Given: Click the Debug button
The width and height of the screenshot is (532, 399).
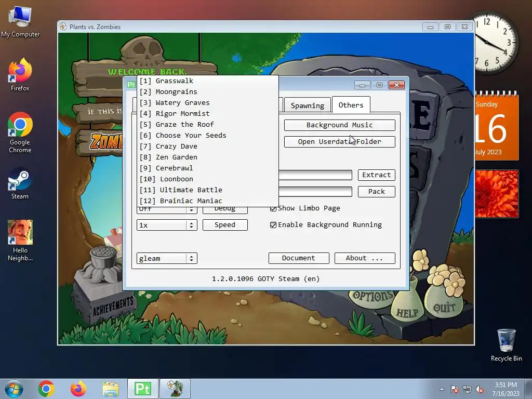Looking at the screenshot, I should 225,209.
